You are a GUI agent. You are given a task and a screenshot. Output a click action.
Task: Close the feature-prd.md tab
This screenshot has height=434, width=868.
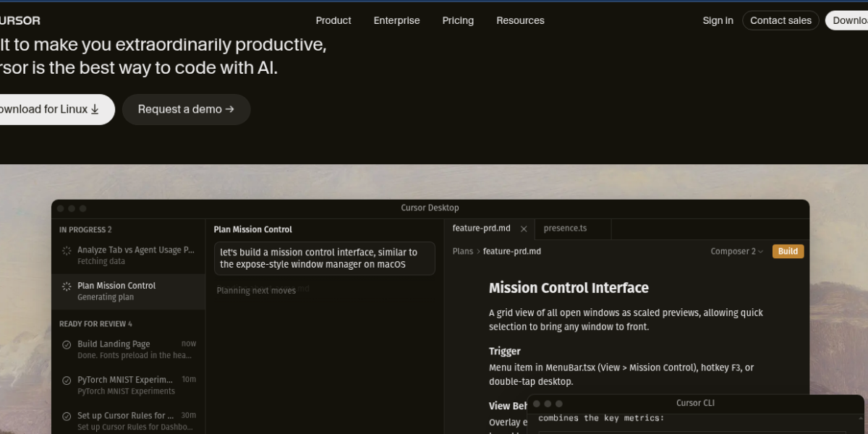(524, 229)
